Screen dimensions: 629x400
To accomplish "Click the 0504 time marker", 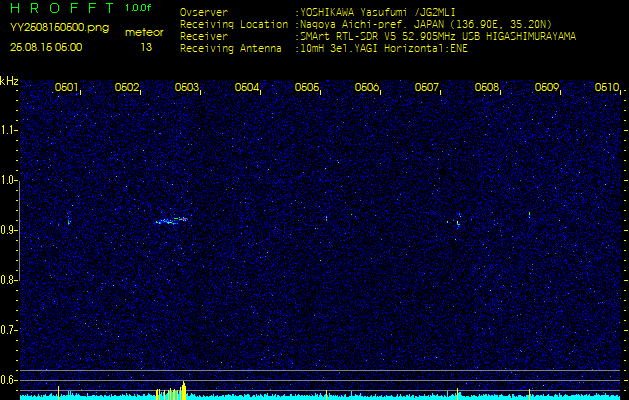I will (x=246, y=87).
